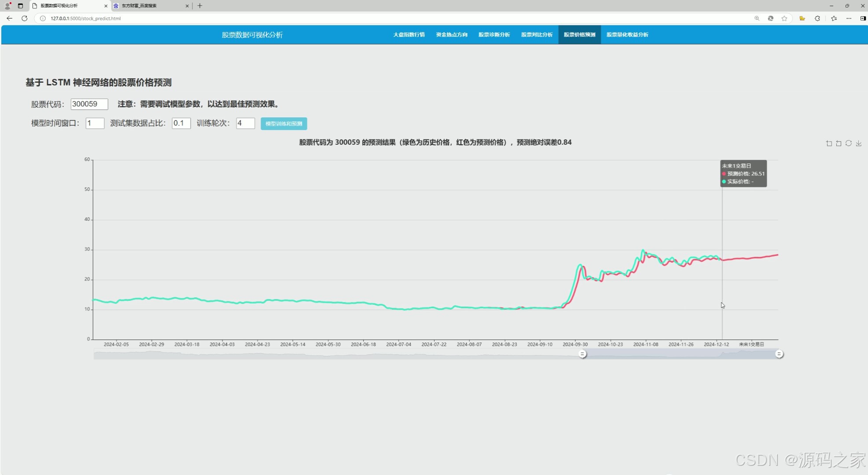Click the 训练轮次 input field

point(245,124)
